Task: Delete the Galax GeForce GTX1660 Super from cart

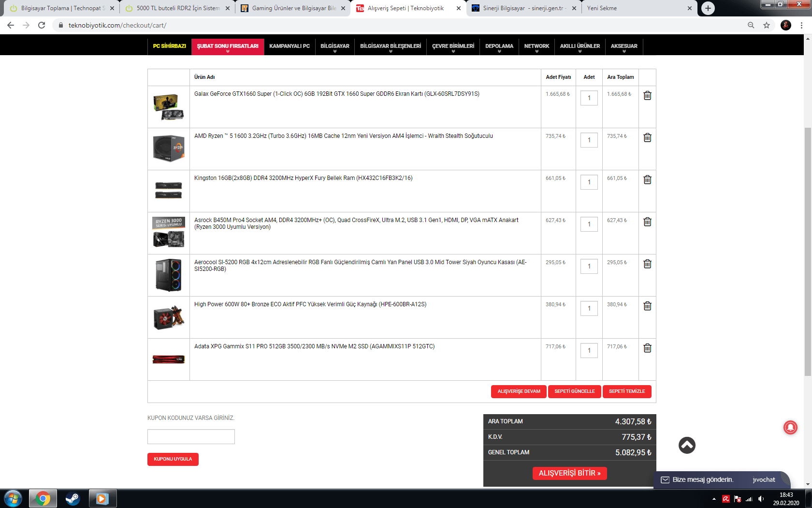Action: [647, 96]
